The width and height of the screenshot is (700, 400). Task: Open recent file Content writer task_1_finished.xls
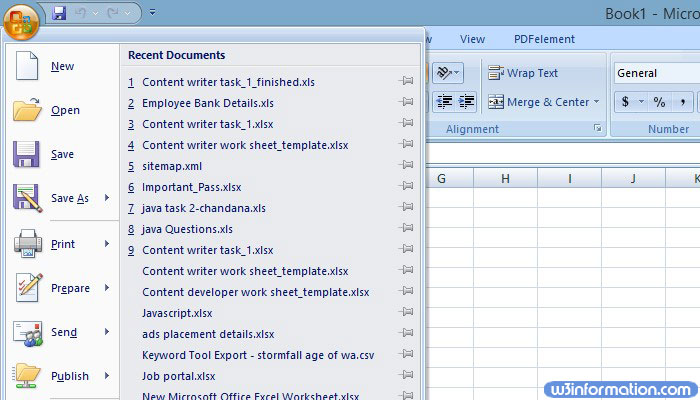(x=228, y=82)
